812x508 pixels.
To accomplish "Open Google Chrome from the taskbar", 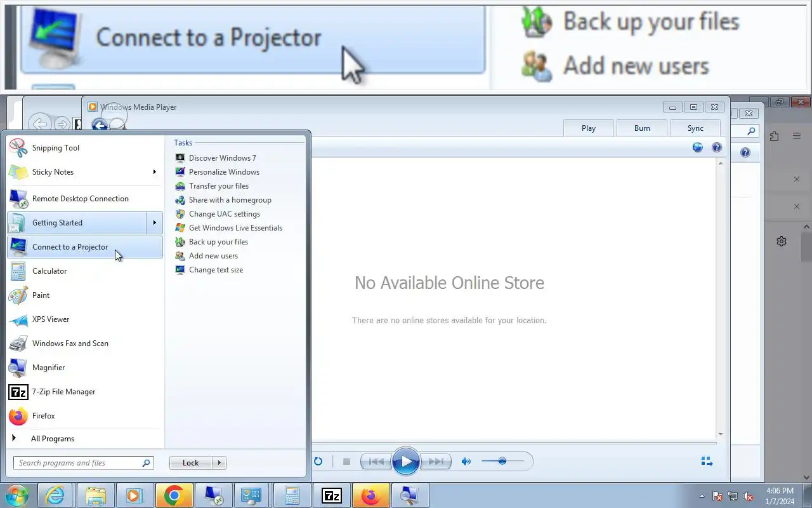I will point(174,495).
